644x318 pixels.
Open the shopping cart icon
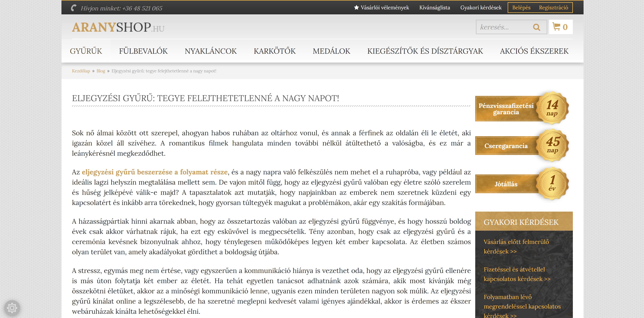556,27
